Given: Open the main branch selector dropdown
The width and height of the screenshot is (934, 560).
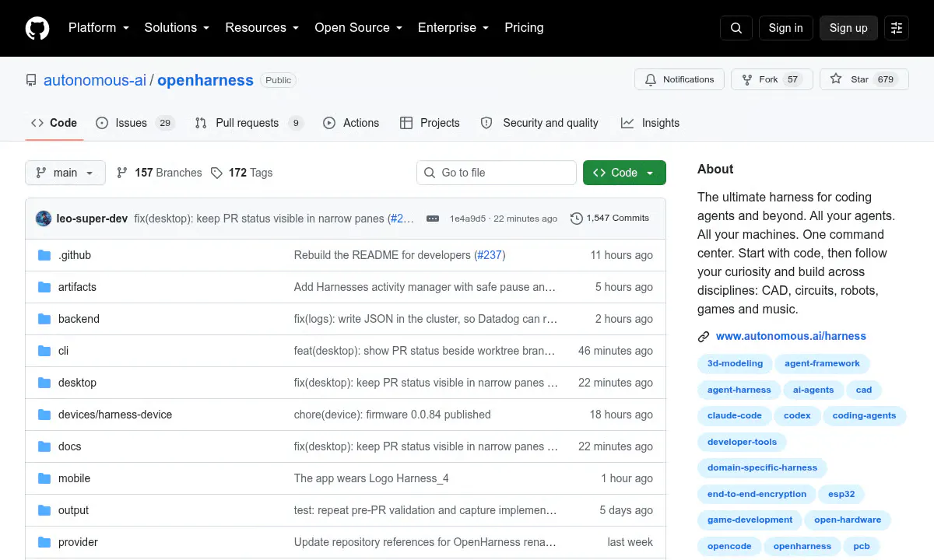Looking at the screenshot, I should tap(65, 173).
